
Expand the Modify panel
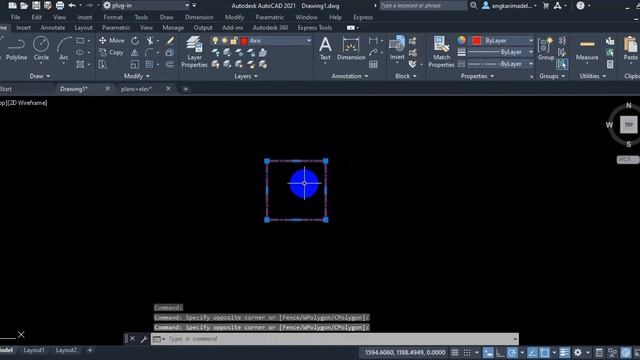click(x=137, y=76)
